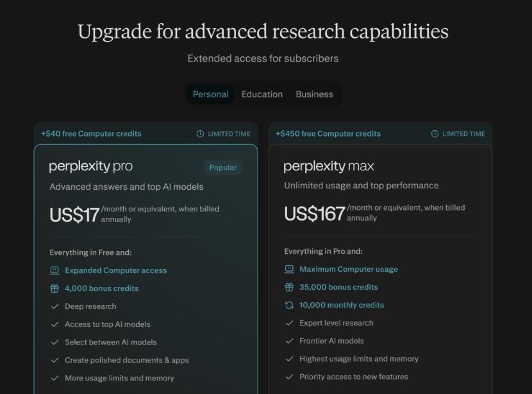Click the refresh icon next to 10,000 monthly credits
Image resolution: width=532 pixels, height=394 pixels.
tap(289, 305)
